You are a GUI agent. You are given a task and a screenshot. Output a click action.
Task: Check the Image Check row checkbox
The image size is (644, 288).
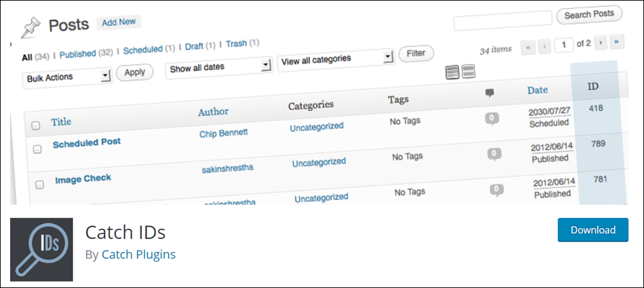39,186
